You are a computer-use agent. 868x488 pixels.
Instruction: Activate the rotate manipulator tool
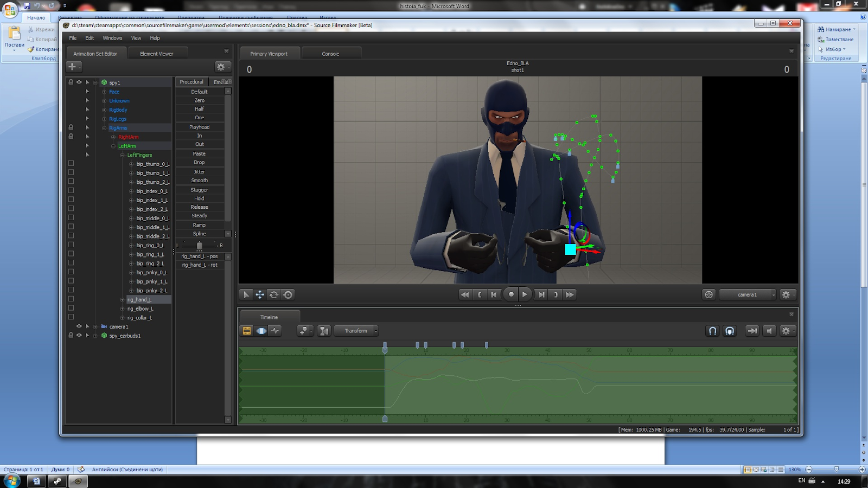pos(274,294)
